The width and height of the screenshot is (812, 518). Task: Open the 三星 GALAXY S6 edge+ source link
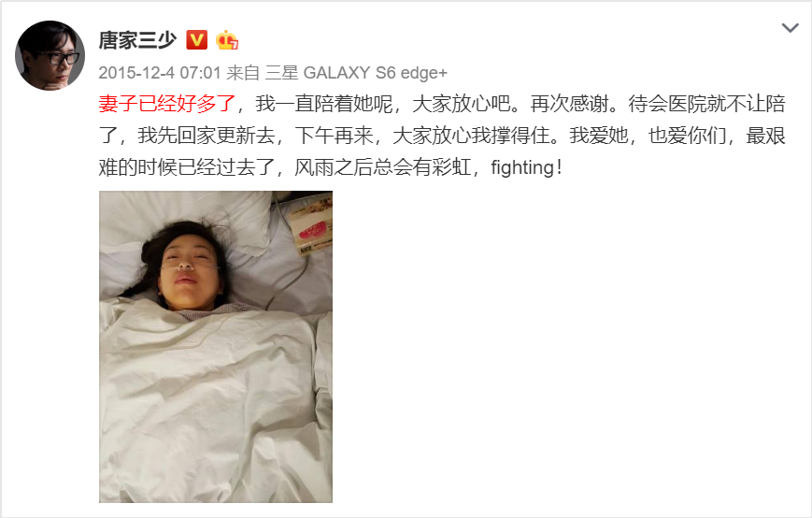(x=356, y=73)
